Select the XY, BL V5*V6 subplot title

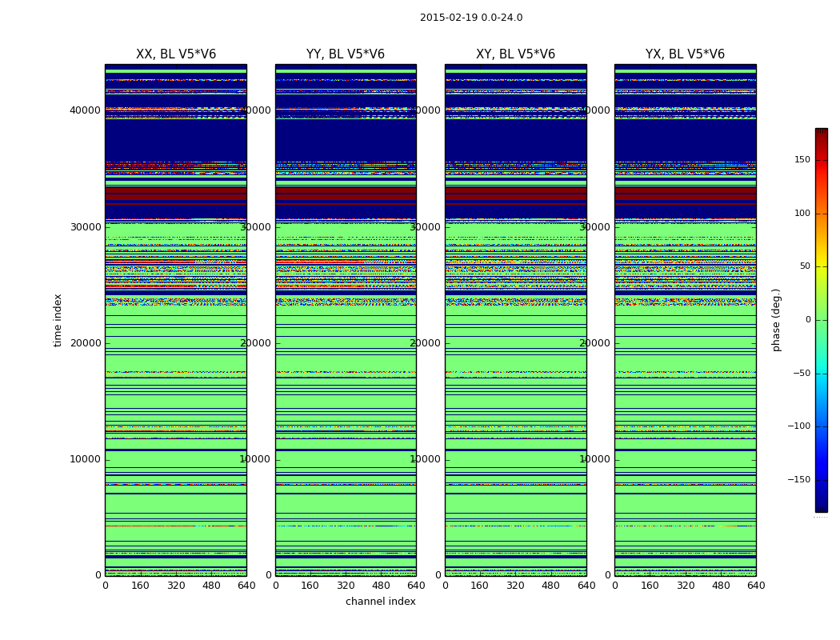pyautogui.click(x=515, y=54)
